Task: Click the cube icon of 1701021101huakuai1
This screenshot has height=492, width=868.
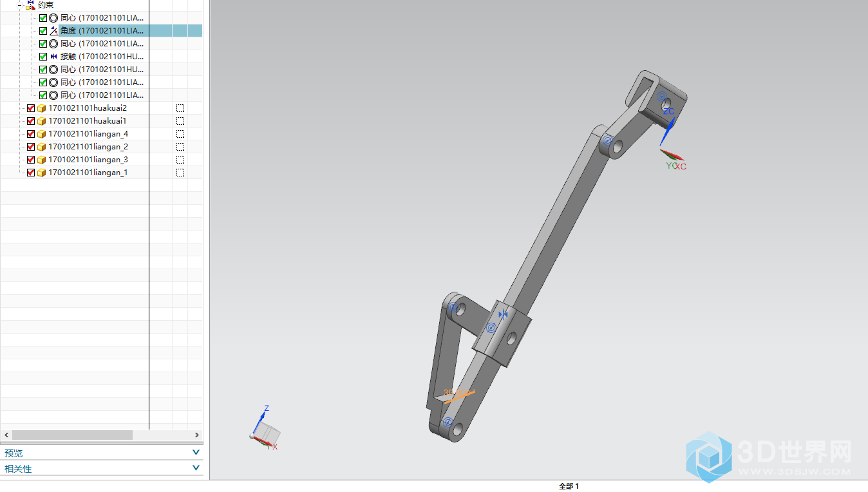Action: [41, 121]
